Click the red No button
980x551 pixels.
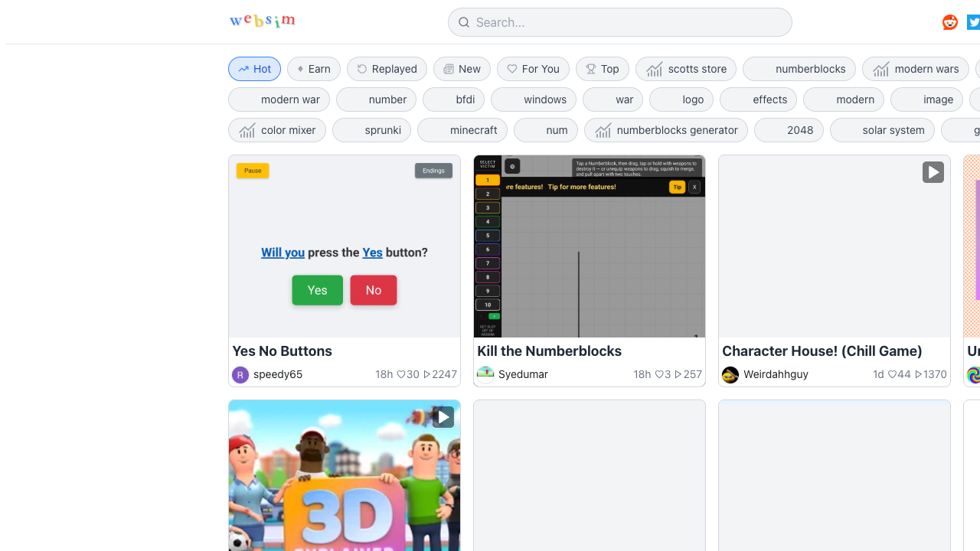pyautogui.click(x=374, y=290)
